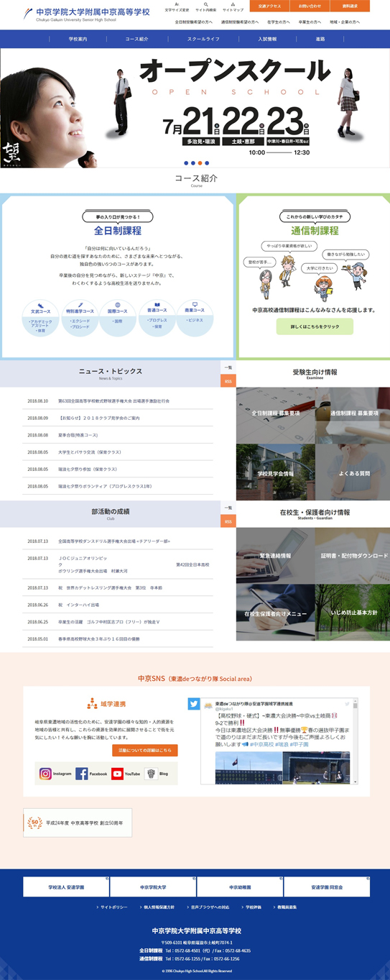Image resolution: width=390 pixels, height=980 pixels.
Task: Open the サイトマップ icon in header
Action: pos(233,4)
